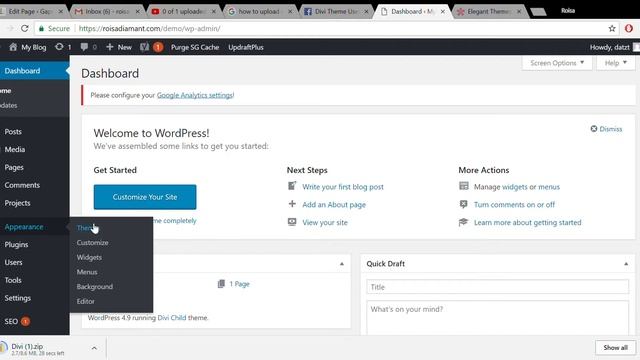Click the plus New icon in admin bar
Image resolution: width=640 pixels, height=360 pixels.
tap(109, 47)
